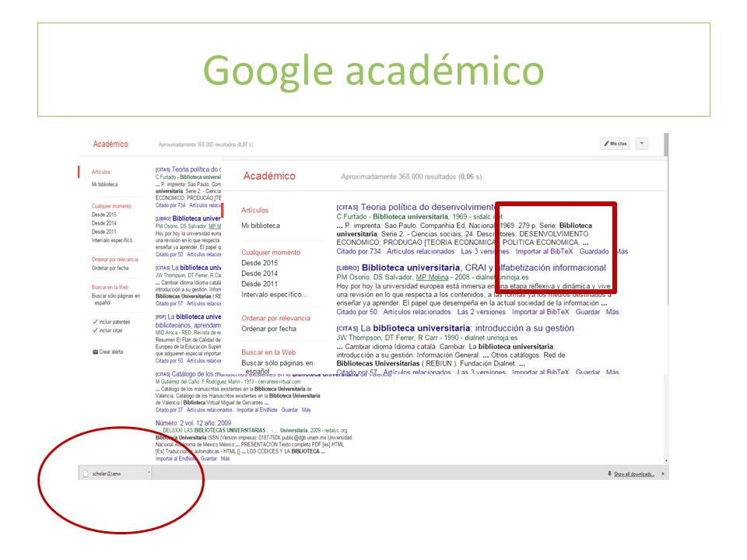The width and height of the screenshot is (747, 560).
Task: Open enlarged result Teoria política do desenvolvimento
Action: 428,207
